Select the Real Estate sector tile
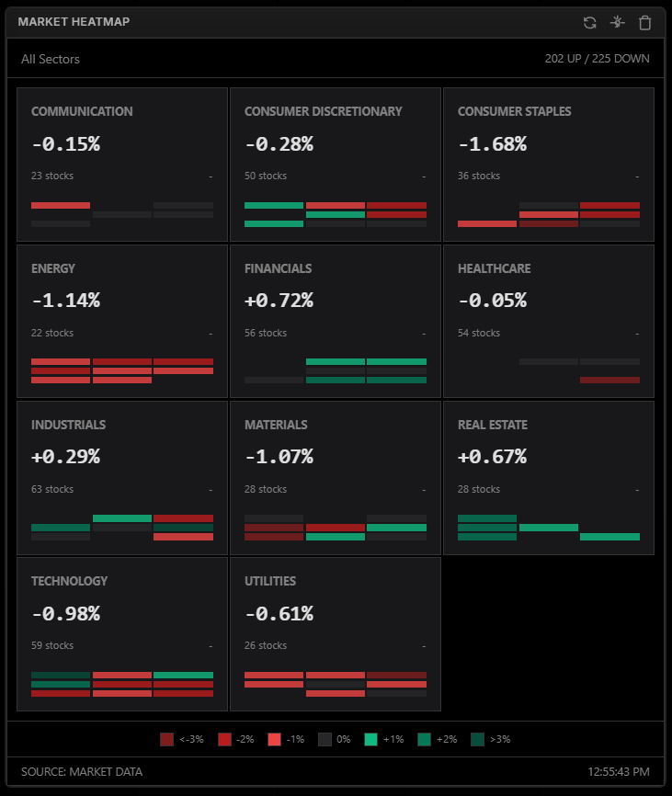This screenshot has width=672, height=796. coord(548,476)
